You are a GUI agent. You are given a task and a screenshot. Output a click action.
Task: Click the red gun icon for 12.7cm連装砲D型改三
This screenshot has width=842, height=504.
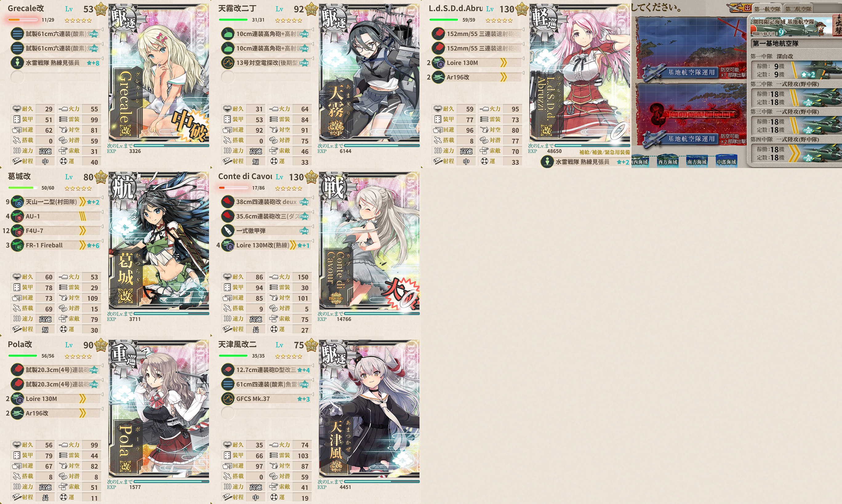click(x=227, y=370)
